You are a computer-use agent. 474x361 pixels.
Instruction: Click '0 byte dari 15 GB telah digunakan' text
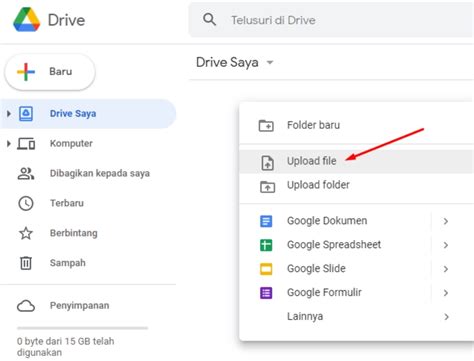click(x=65, y=347)
